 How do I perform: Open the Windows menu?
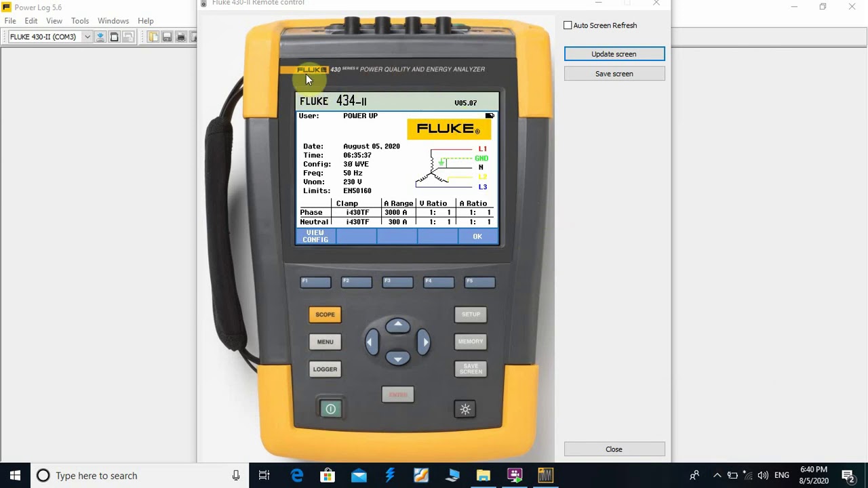[x=113, y=21]
